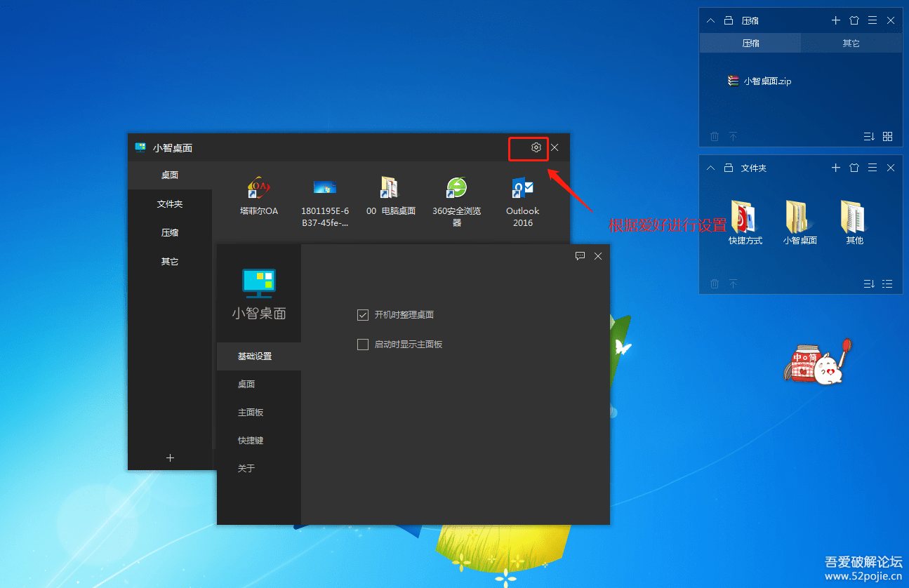
Task: Switch 压缩 box to grid view
Action: click(887, 136)
